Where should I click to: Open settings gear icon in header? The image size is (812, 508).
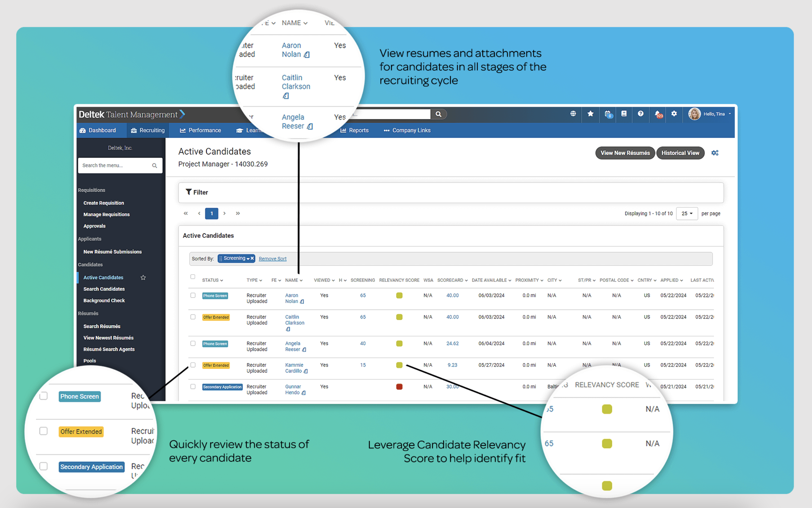coord(674,114)
